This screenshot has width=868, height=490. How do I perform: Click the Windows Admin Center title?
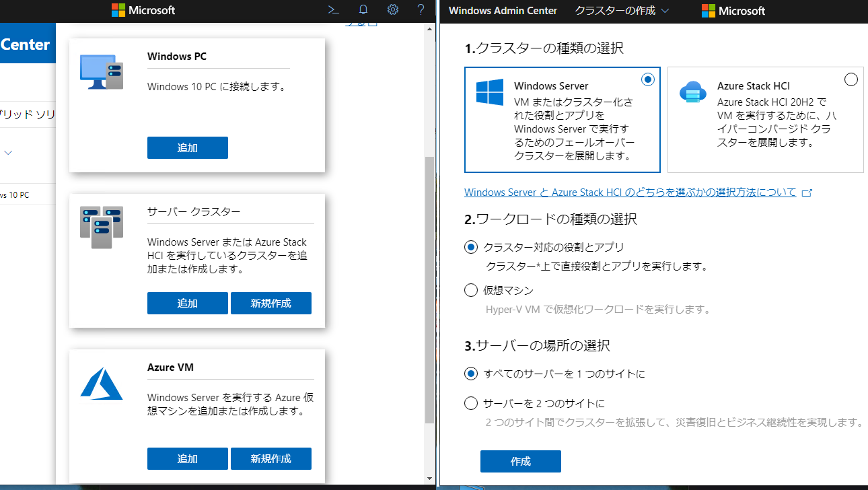click(502, 11)
